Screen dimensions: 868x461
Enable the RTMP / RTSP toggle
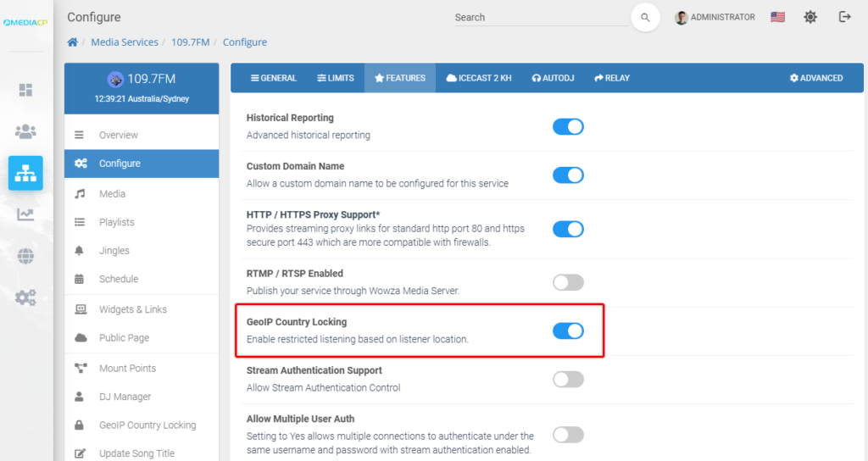(x=568, y=282)
